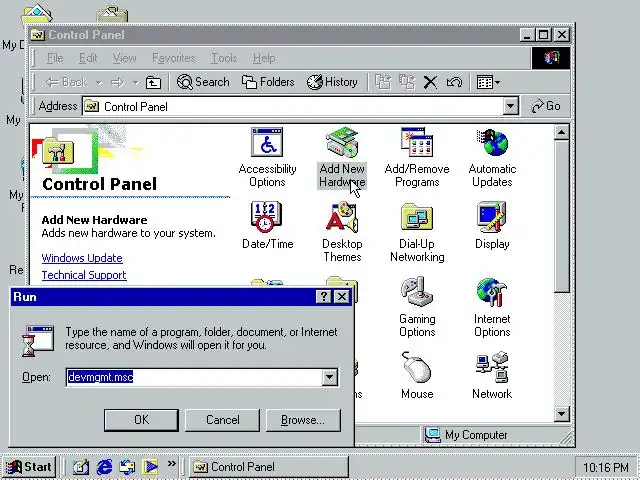Click the Up folder toolbar icon
This screenshot has width=640, height=480.
[x=153, y=82]
